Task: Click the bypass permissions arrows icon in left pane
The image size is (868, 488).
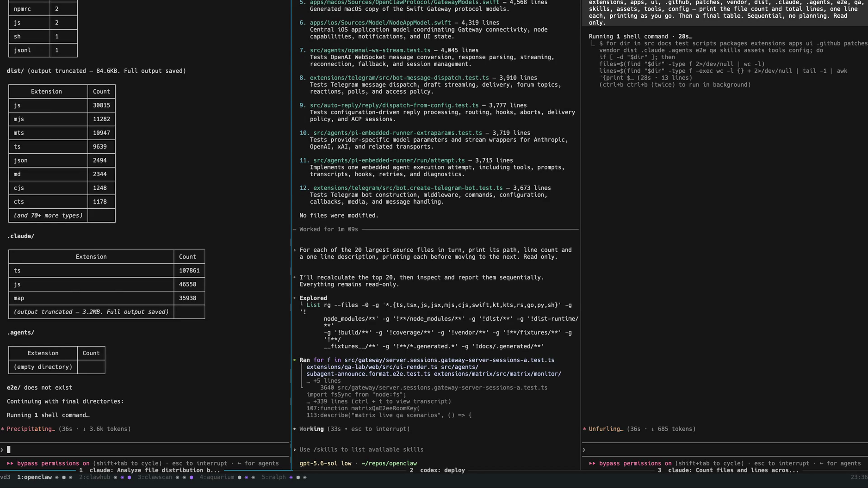Action: click(x=10, y=463)
